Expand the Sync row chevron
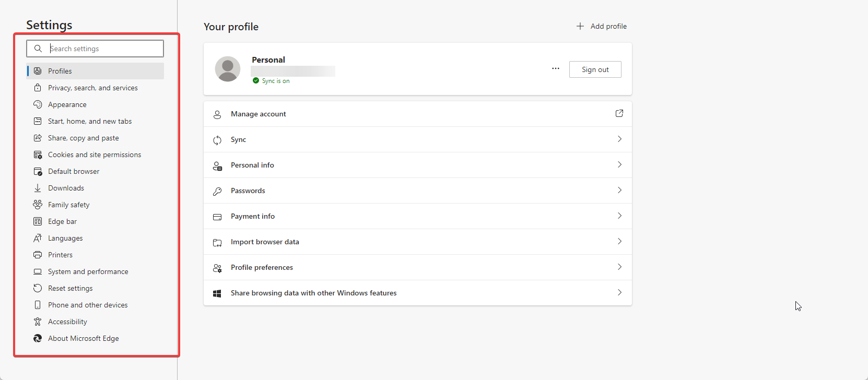Viewport: 868px width, 380px height. click(x=619, y=139)
